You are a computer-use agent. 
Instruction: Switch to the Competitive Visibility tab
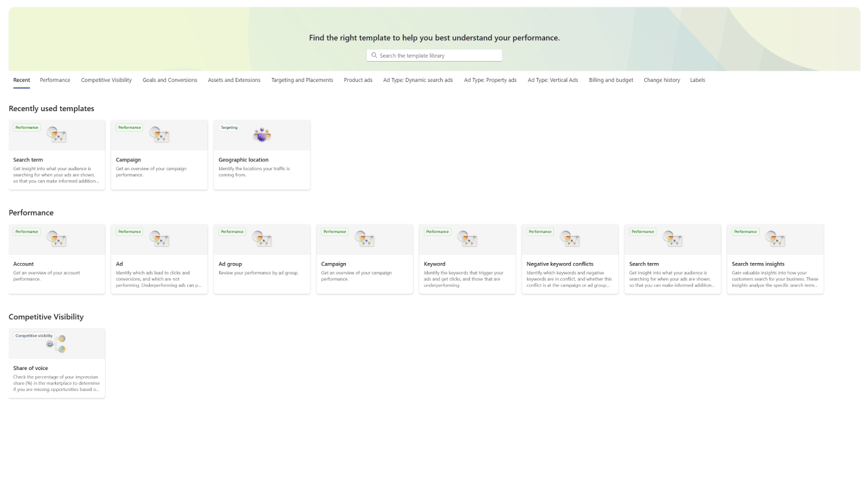106,80
